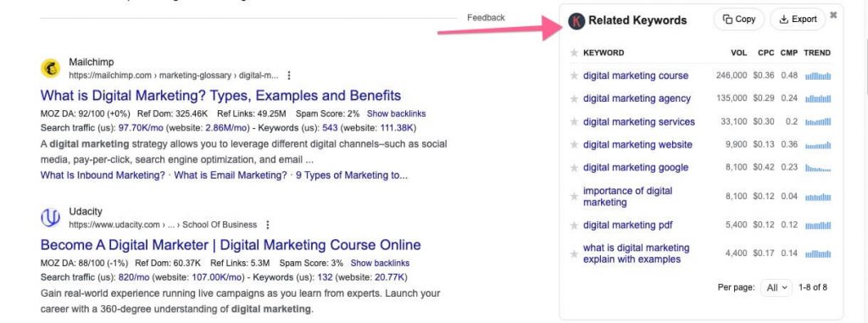The image size is (868, 323).
Task: Toggle star for digital marketing pdf
Action: point(574,226)
